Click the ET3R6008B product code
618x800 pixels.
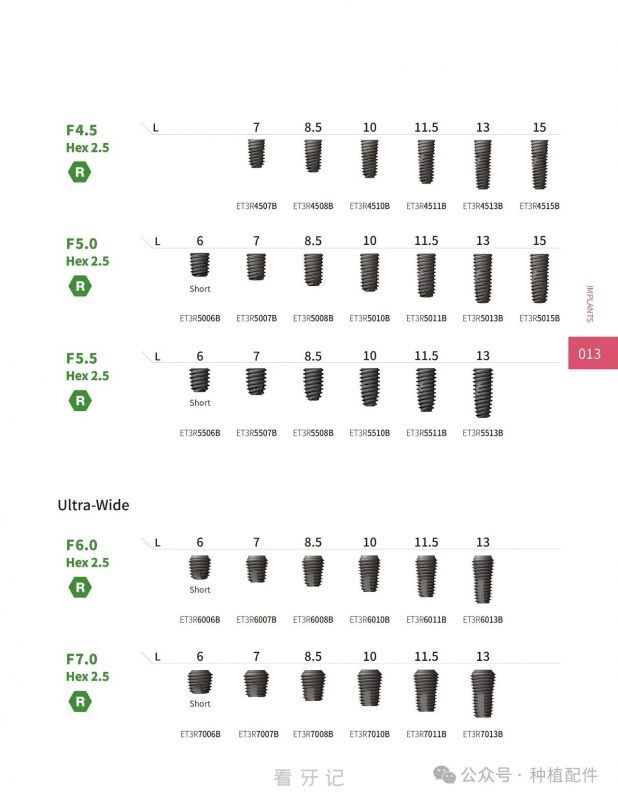click(x=313, y=620)
